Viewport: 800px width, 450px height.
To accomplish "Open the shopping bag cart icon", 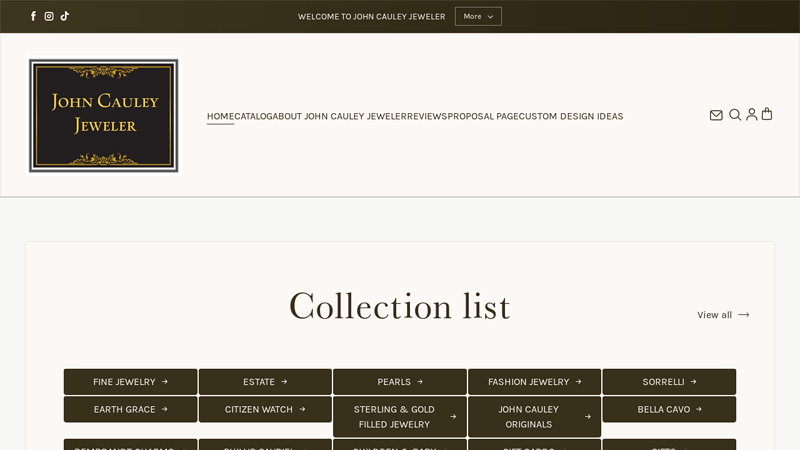I will tap(767, 114).
